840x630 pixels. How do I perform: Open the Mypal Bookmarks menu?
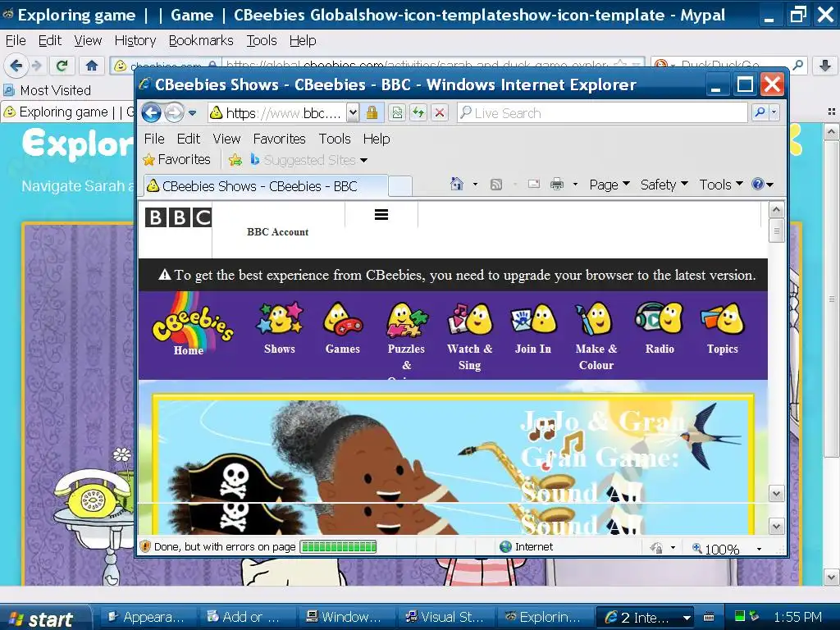point(201,41)
